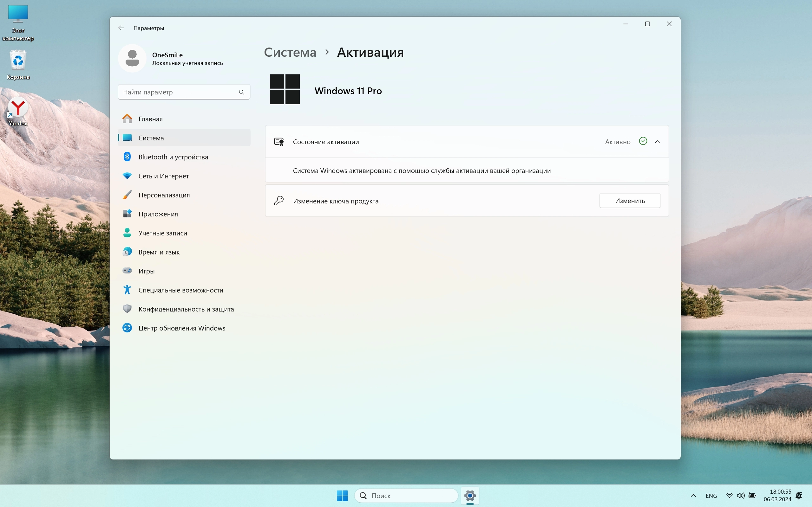The width and height of the screenshot is (812, 507).
Task: Show hidden tray icons chevron
Action: tap(693, 496)
